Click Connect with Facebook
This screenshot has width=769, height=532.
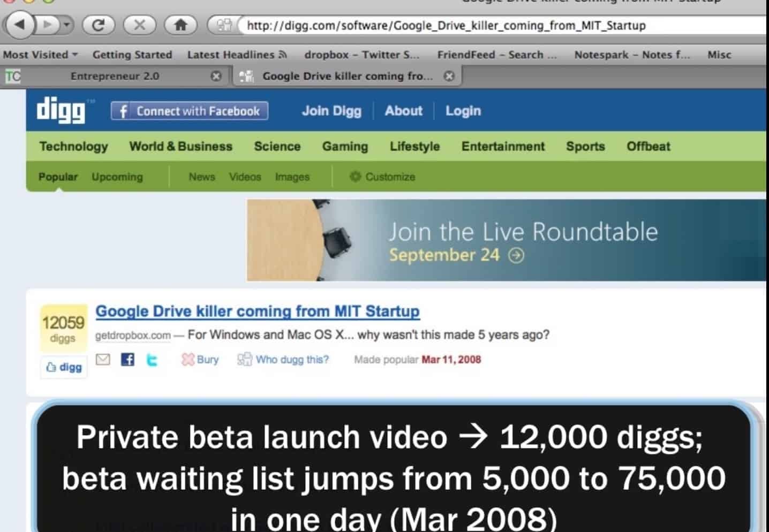189,111
